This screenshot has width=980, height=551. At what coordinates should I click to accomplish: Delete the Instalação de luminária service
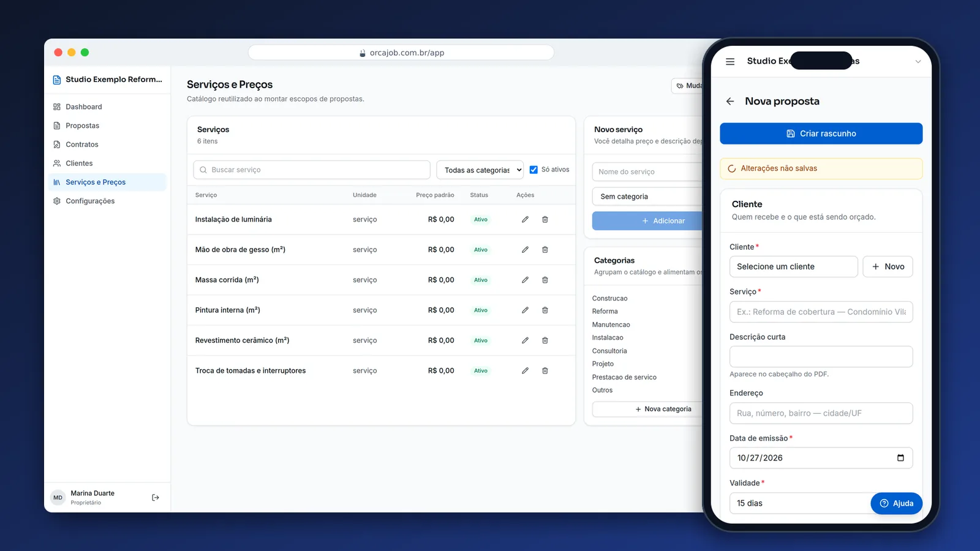[545, 219]
